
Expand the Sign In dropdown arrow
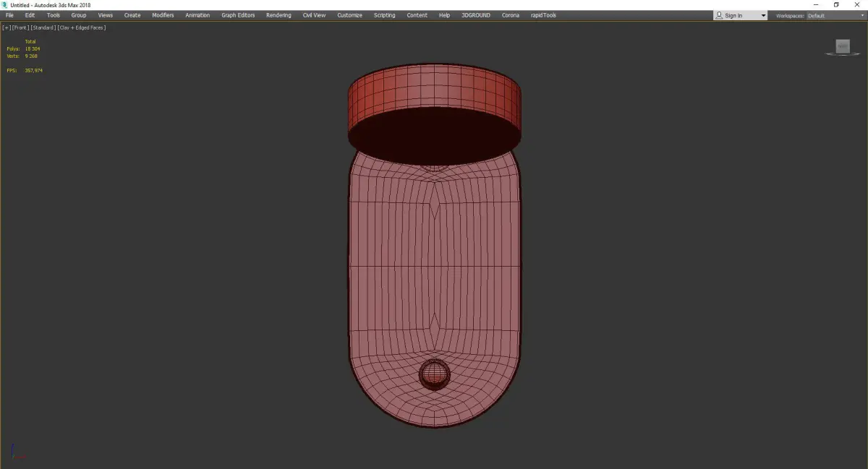pyautogui.click(x=763, y=16)
